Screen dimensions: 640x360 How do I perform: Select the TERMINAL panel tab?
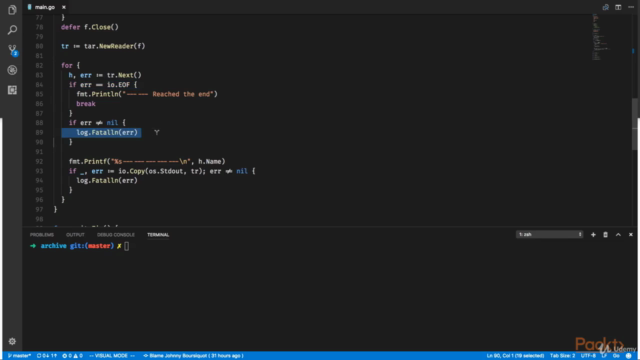(158, 235)
